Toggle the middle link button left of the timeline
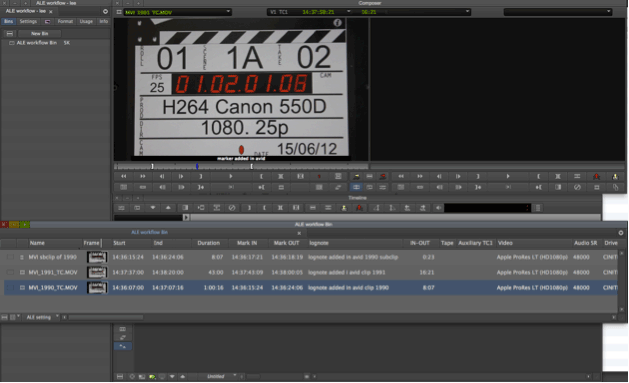Screen dimensions: 629x383 [123, 338]
